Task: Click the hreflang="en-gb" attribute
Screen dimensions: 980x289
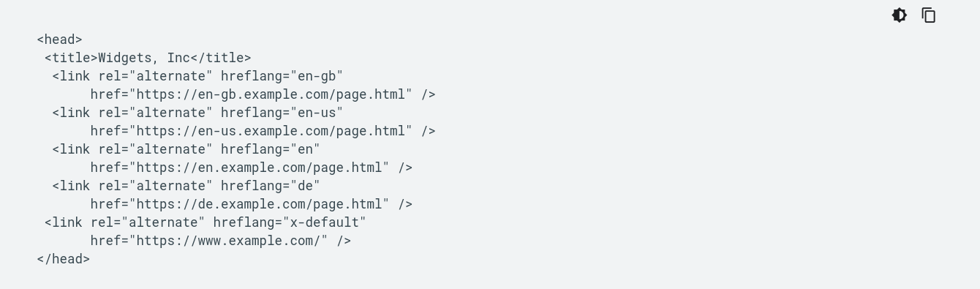Action: (x=282, y=76)
